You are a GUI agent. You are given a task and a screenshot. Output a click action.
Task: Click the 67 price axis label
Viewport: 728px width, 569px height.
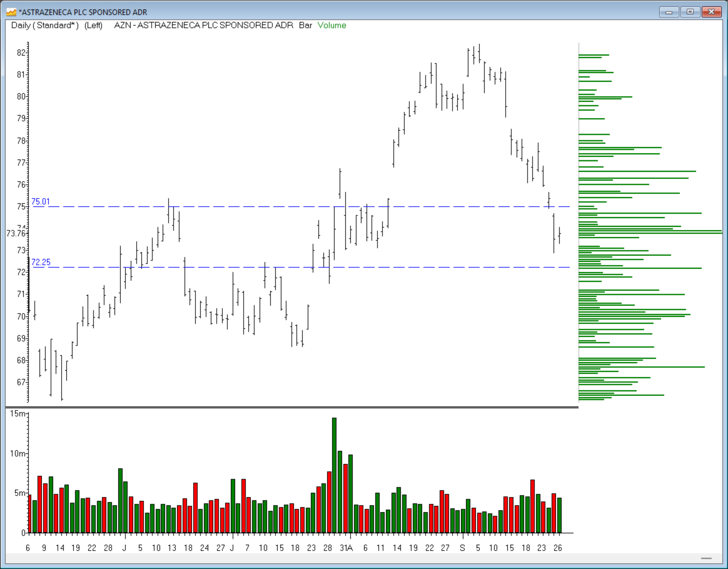pyautogui.click(x=21, y=382)
